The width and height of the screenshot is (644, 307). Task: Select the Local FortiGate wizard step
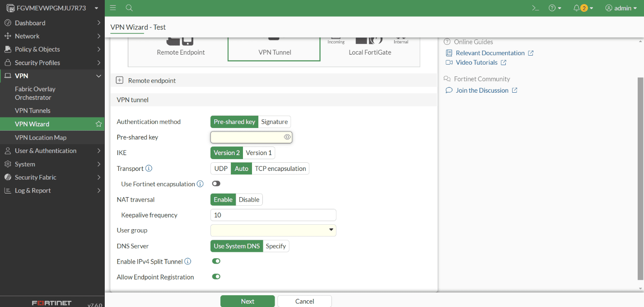pos(370,49)
